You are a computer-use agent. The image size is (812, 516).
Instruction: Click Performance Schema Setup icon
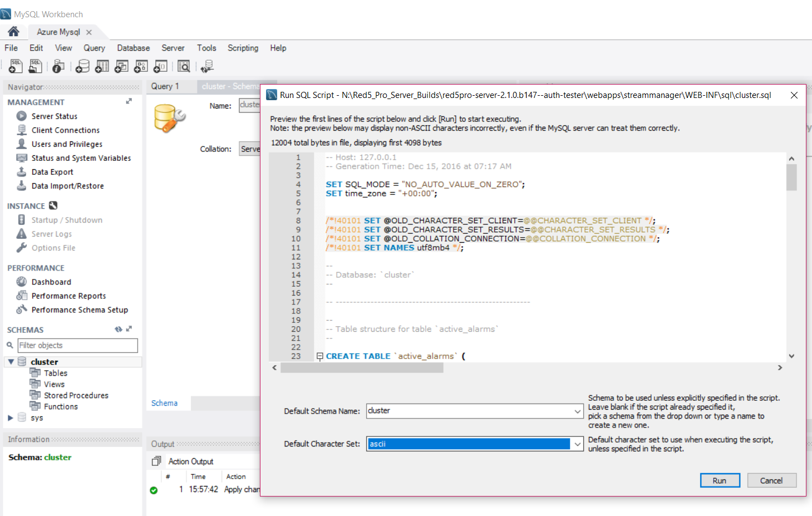pyautogui.click(x=22, y=309)
